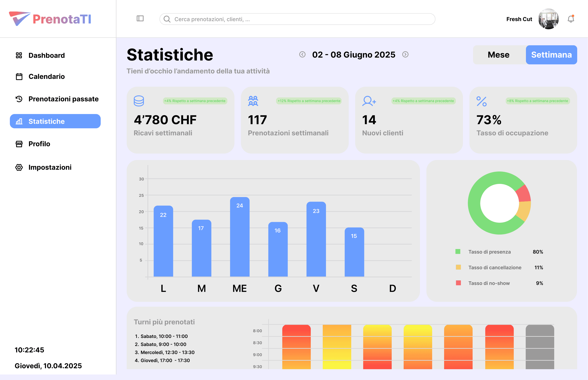The height and width of the screenshot is (380, 588).
Task: Open the Dashboard section
Action: click(x=46, y=55)
